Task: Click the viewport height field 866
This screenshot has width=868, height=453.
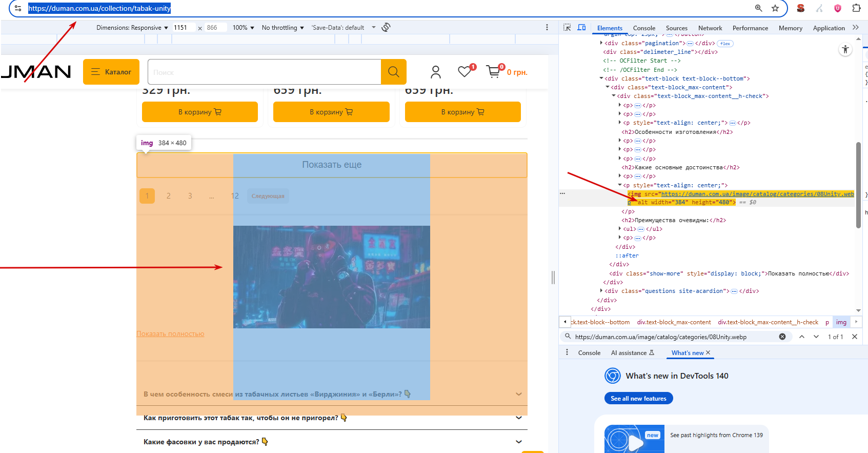Action: tap(215, 28)
